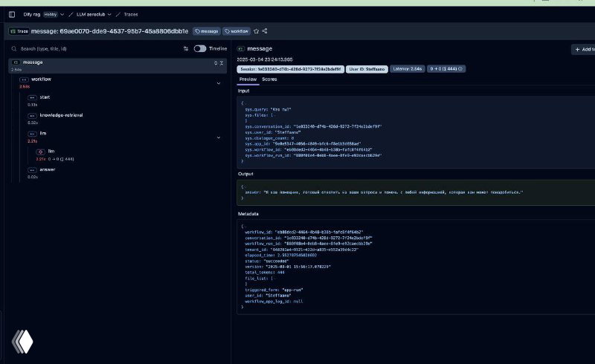The height and width of the screenshot is (364, 595).
Task: Open the LLM aeroclub breadcrumb item
Action: click(91, 14)
